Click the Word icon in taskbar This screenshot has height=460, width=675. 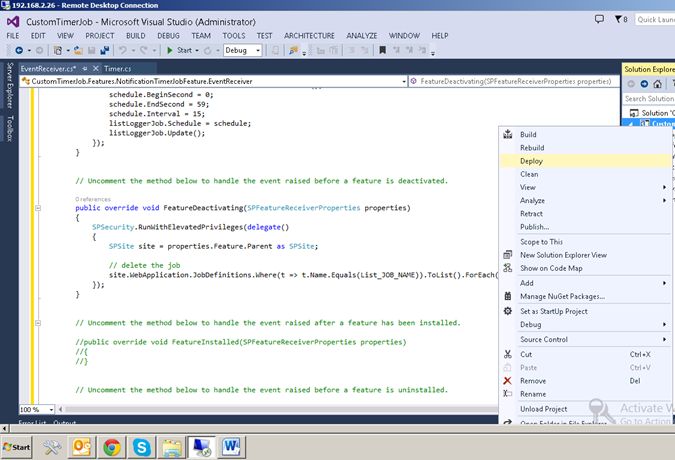(229, 445)
